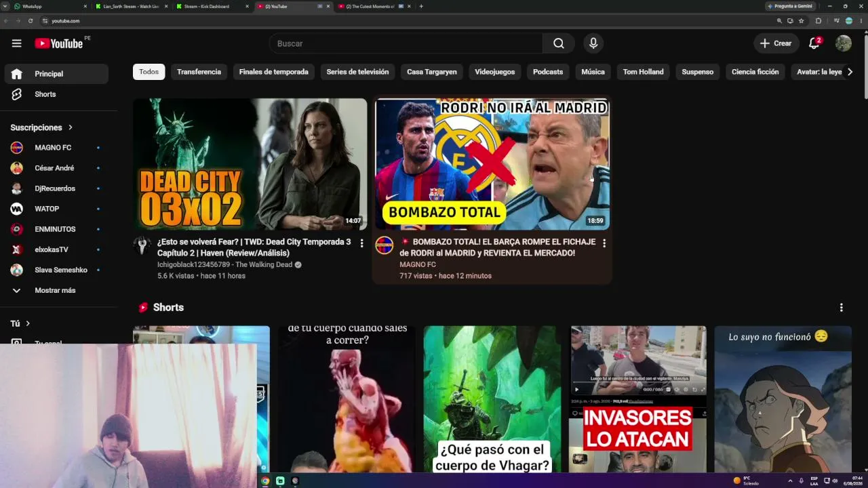This screenshot has height=488, width=868.
Task: Switch to the Stream - Kick Dashboard tab
Action: click(212, 6)
